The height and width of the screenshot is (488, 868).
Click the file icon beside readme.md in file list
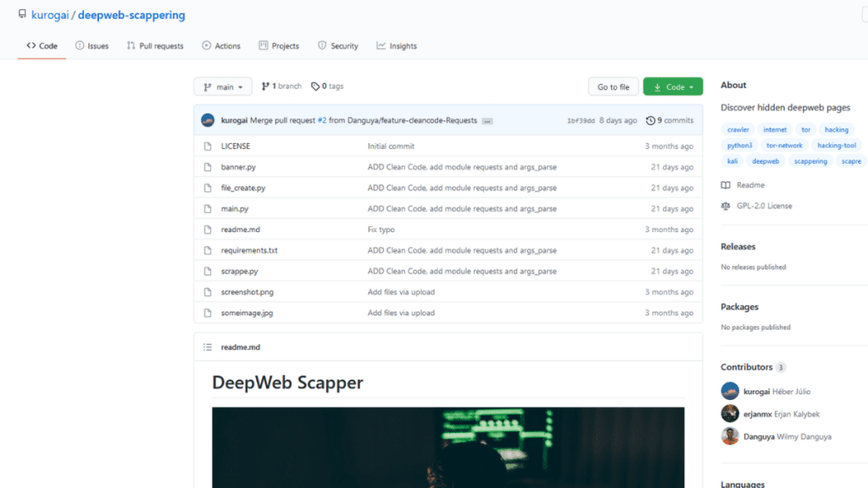click(x=208, y=230)
